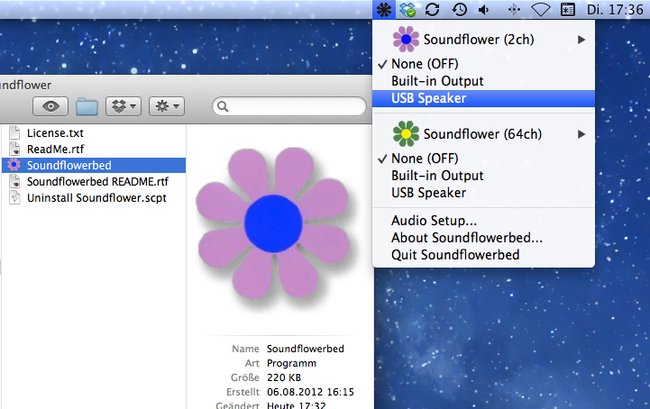Open About Soundflowerbed...
Screen dimensions: 650x409
tap(483, 238)
